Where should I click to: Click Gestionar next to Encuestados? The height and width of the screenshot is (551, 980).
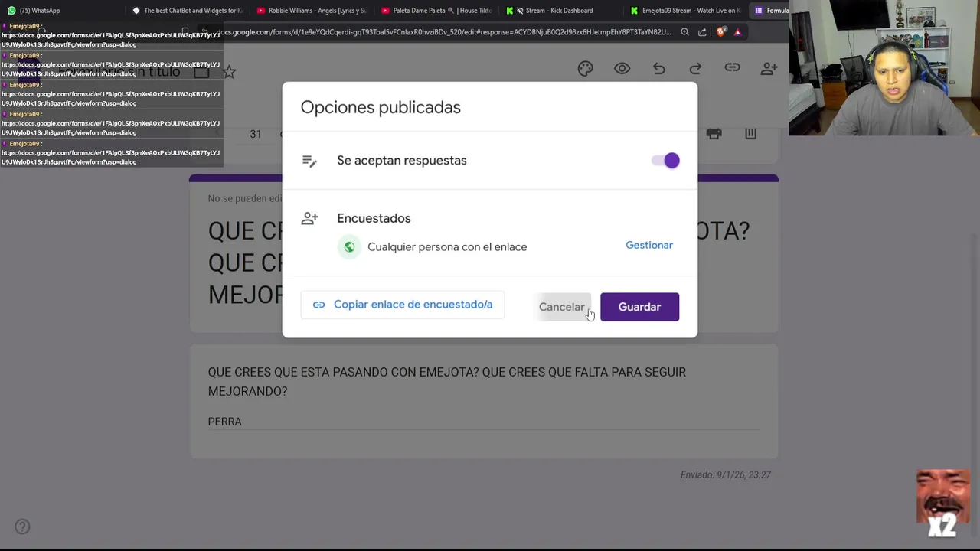pyautogui.click(x=649, y=245)
